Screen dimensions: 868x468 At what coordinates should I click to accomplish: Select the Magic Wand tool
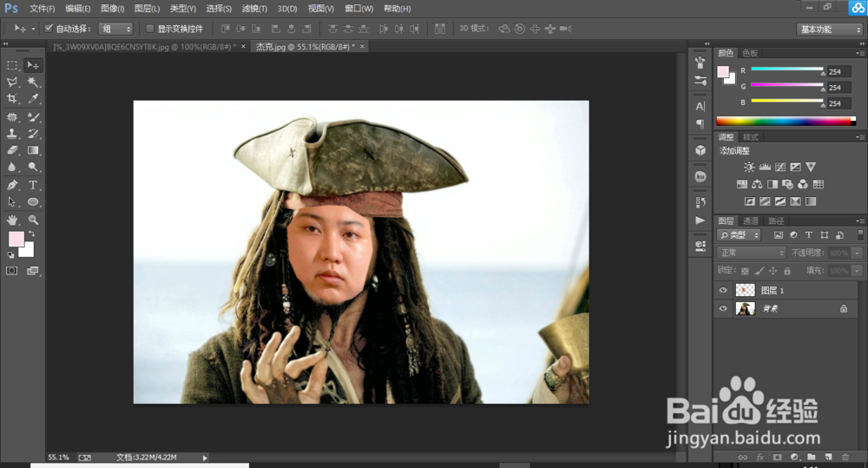tap(33, 82)
